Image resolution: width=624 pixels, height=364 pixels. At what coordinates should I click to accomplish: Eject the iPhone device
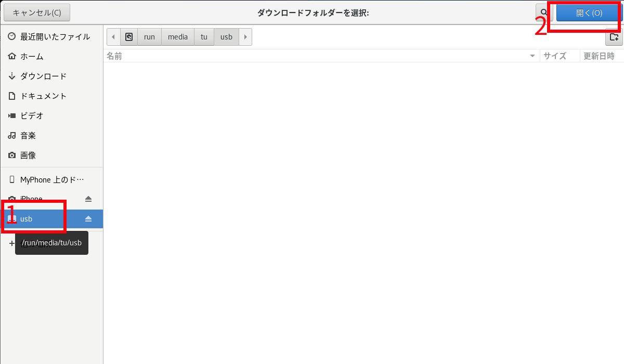pos(88,199)
